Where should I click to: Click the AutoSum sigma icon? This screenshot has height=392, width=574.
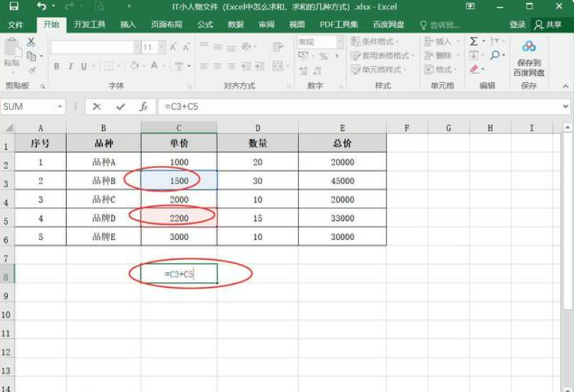click(x=474, y=41)
